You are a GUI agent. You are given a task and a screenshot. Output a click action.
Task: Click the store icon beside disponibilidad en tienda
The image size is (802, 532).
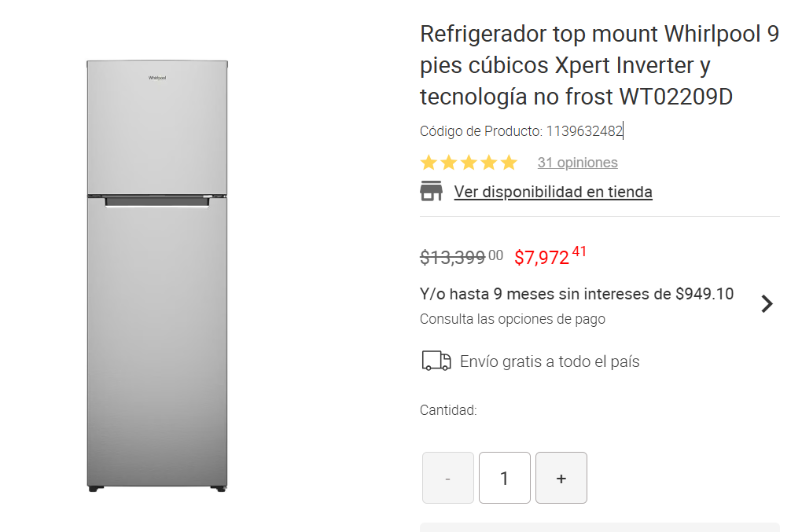coord(431,191)
